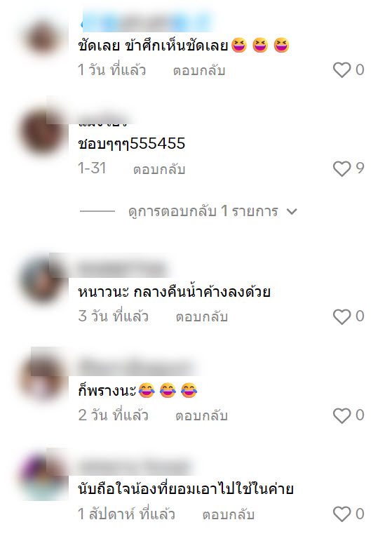
Task: Like the 'ก็พรางนะ' comment
Action: [342, 415]
